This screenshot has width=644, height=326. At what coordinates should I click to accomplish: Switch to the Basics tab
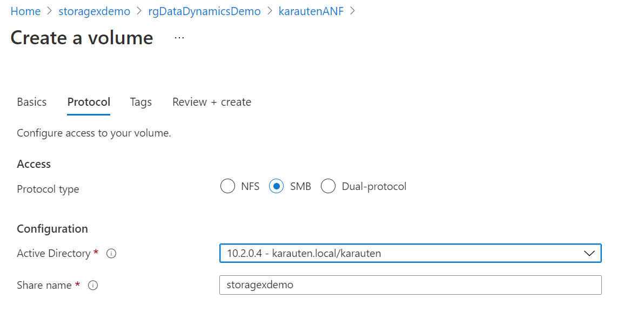click(31, 101)
